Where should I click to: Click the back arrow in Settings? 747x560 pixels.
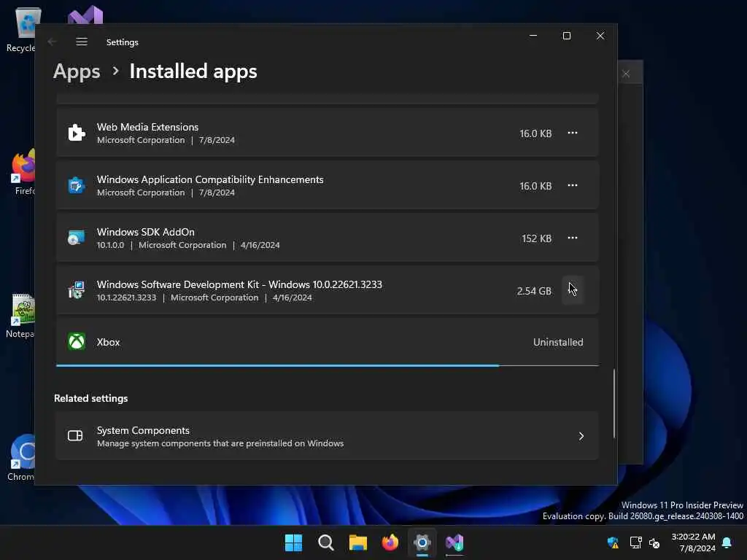pos(53,42)
